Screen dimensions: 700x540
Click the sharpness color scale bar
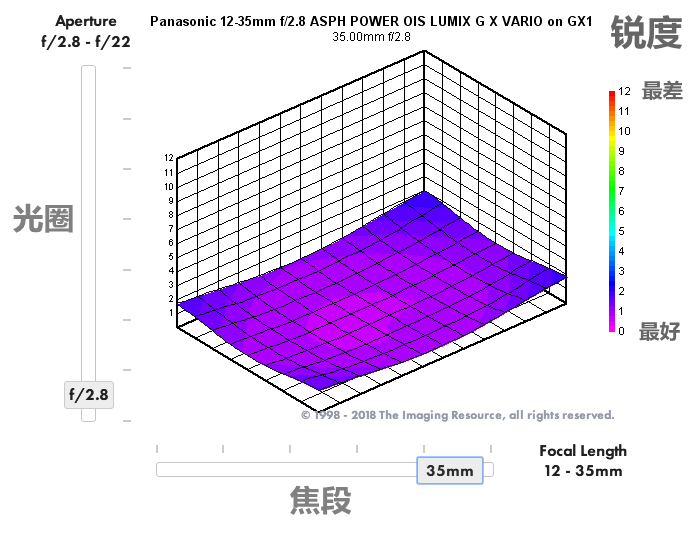(612, 211)
